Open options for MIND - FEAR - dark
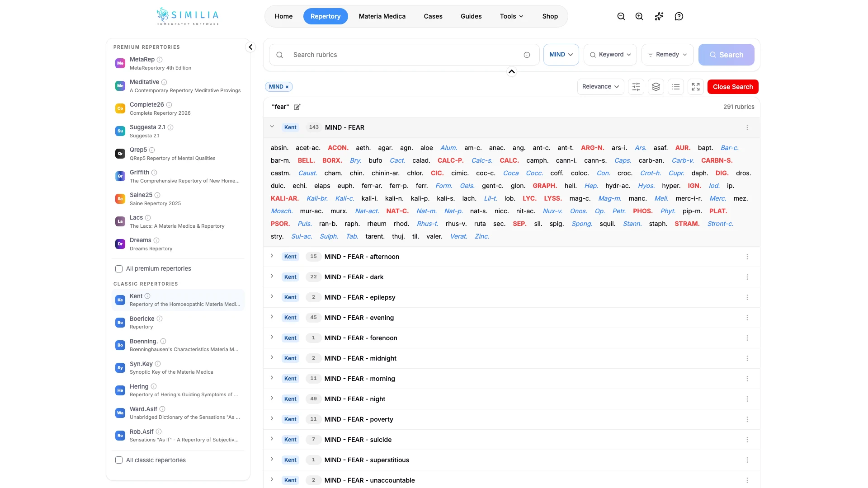 click(x=747, y=277)
